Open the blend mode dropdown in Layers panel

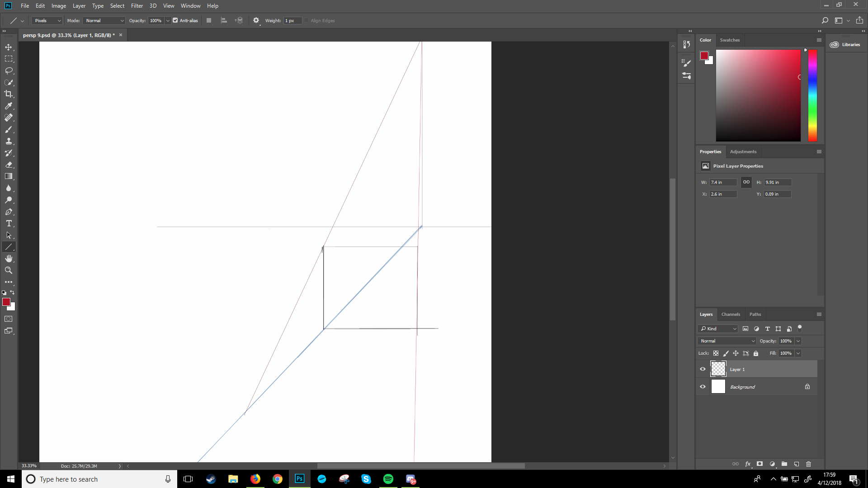click(x=726, y=341)
